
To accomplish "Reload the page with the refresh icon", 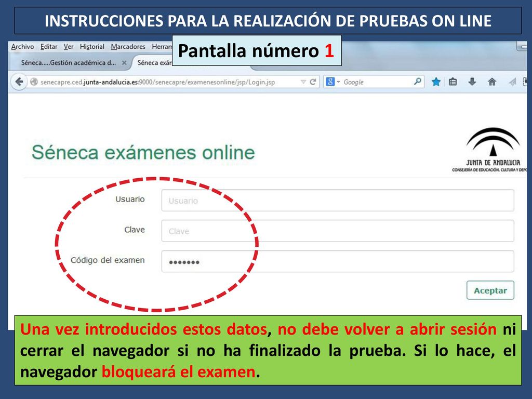I will click(313, 82).
